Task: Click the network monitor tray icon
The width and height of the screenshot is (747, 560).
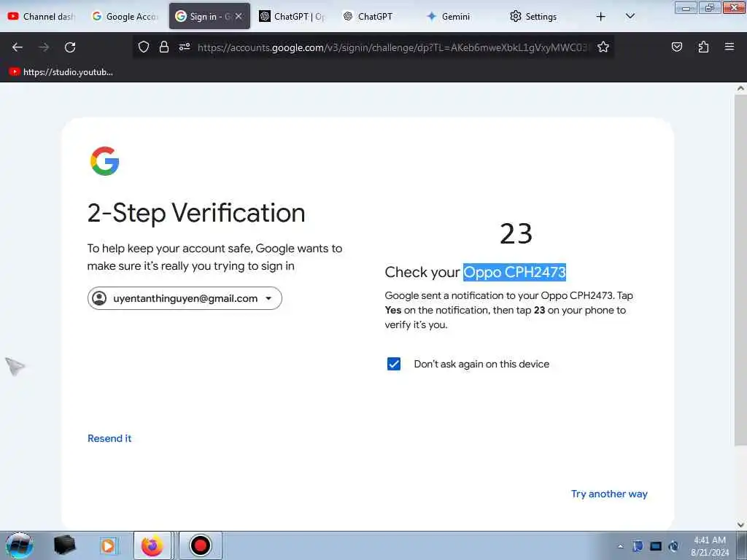Action: point(656,546)
